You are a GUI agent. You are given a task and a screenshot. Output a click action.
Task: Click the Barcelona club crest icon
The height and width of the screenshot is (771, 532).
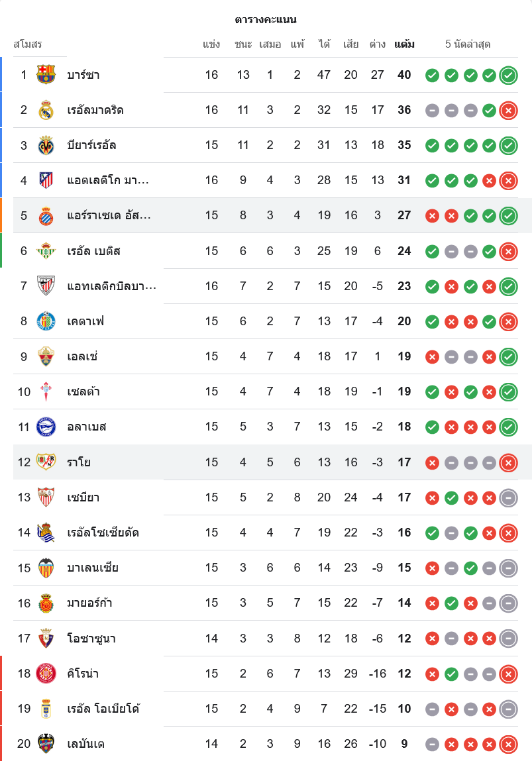(x=46, y=75)
